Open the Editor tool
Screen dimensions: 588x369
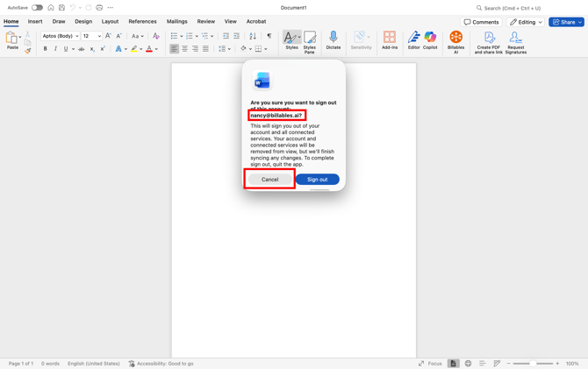[x=413, y=38]
